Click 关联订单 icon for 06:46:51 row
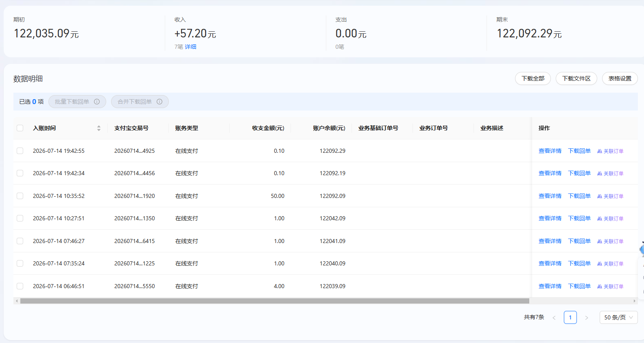 [599, 287]
